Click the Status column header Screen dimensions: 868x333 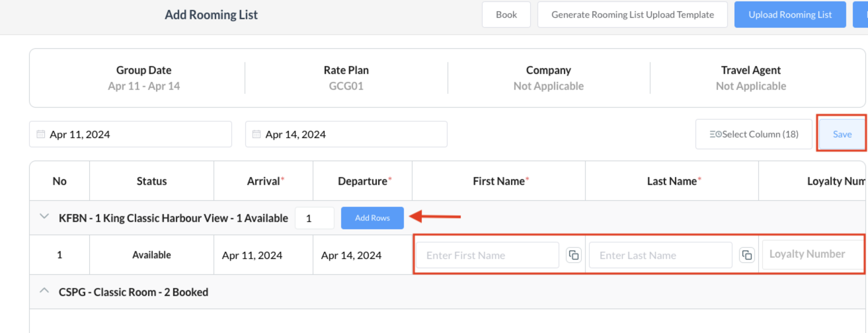pyautogui.click(x=152, y=181)
